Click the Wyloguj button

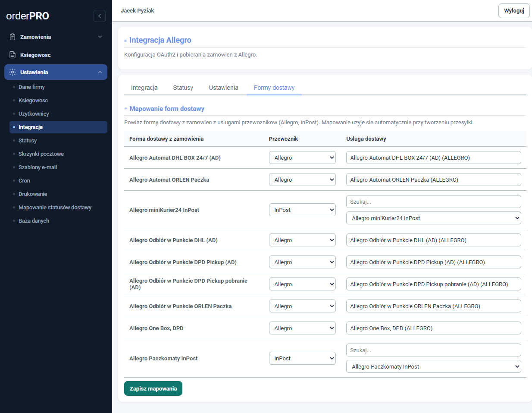tap(514, 11)
